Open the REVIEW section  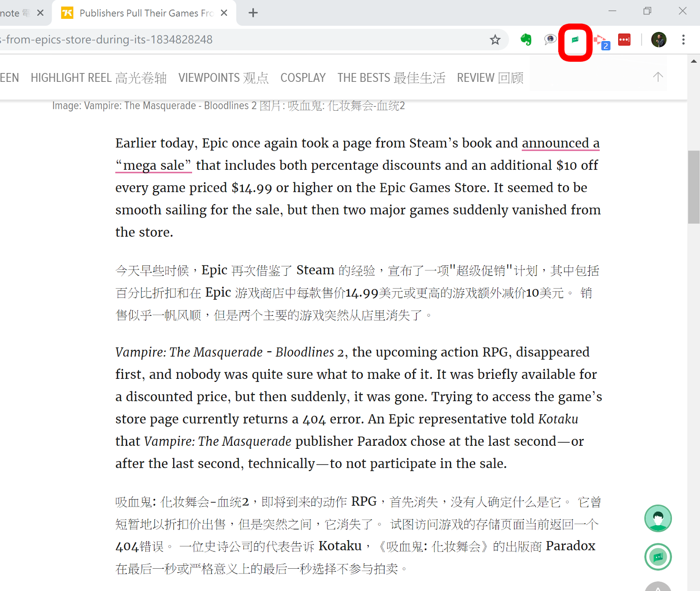(490, 78)
